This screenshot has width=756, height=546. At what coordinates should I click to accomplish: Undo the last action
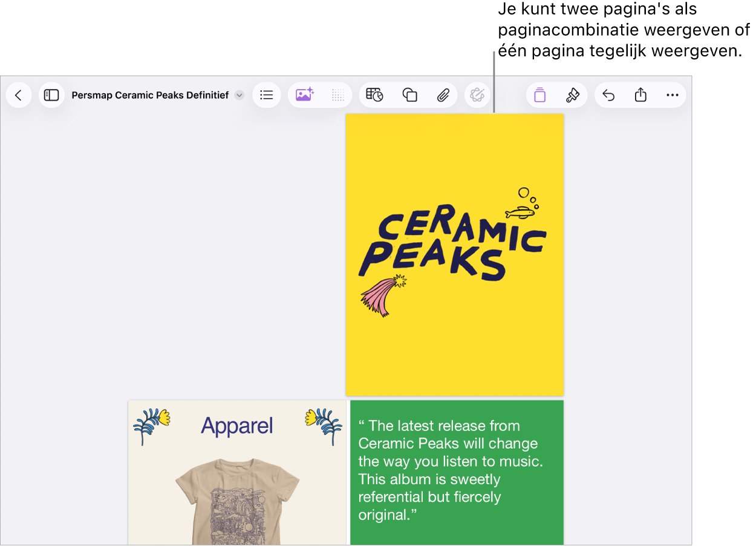pyautogui.click(x=609, y=95)
